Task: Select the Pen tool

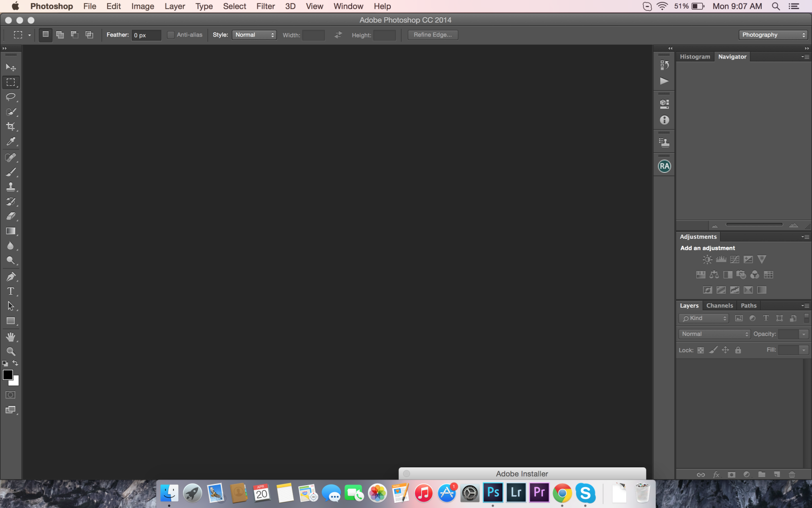Action: tap(11, 276)
